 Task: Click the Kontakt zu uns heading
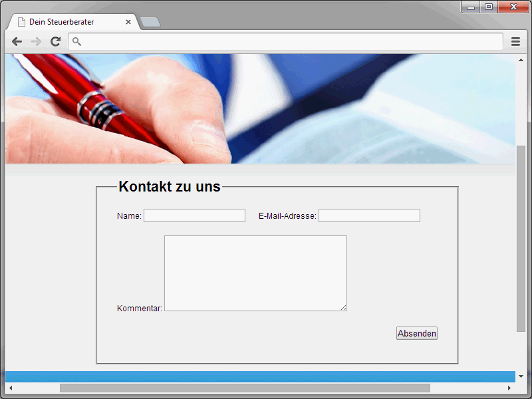pos(170,187)
